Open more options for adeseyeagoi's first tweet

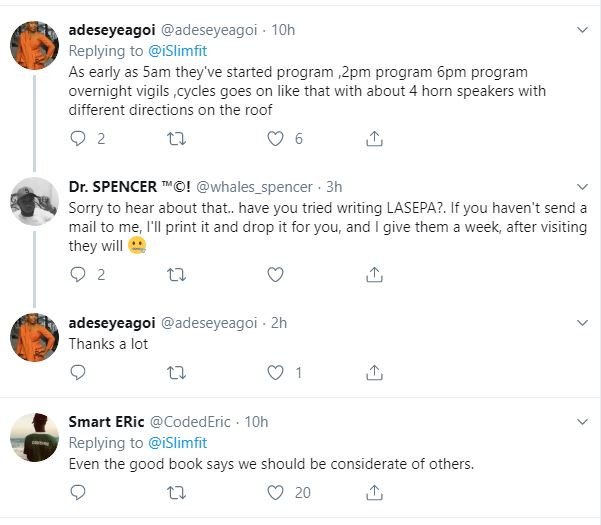tap(578, 29)
